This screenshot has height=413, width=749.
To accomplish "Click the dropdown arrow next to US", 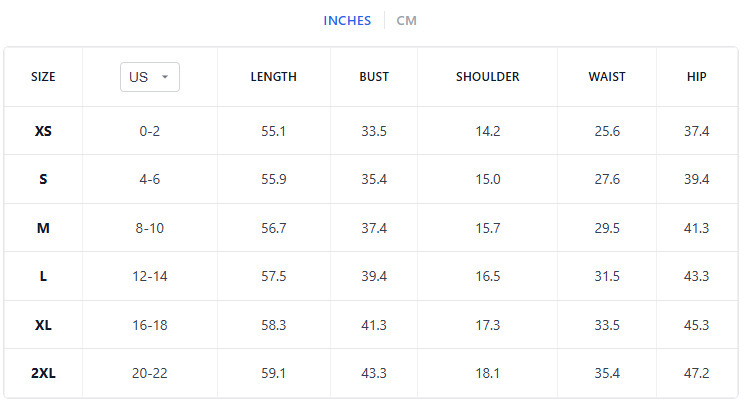I will pyautogui.click(x=165, y=77).
